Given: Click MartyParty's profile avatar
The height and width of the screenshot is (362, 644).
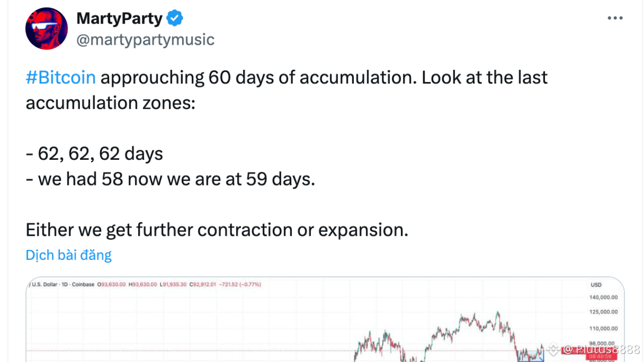Looking at the screenshot, I should (x=47, y=29).
